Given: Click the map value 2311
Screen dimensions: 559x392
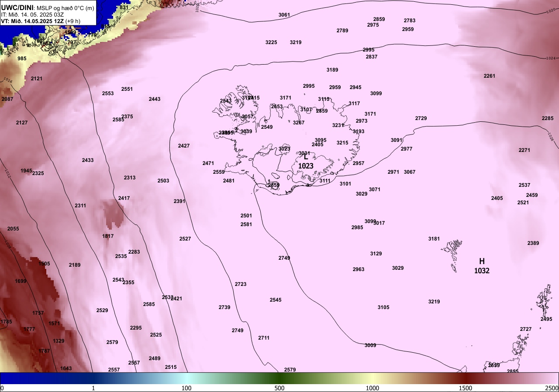Looking at the screenshot, I should 80,206.
